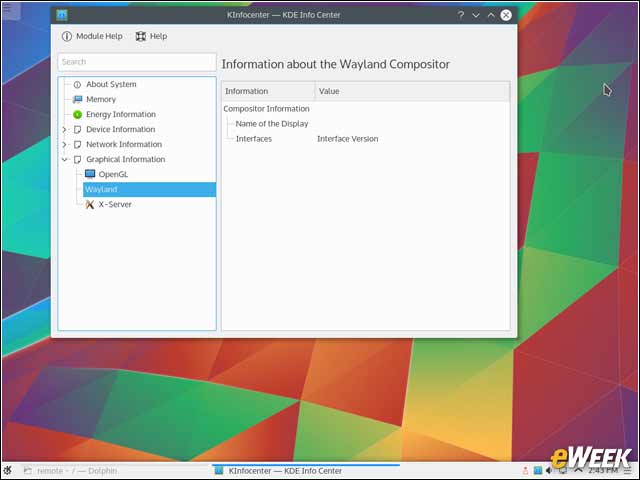
Task: Expand the Device Information branch
Action: [64, 130]
